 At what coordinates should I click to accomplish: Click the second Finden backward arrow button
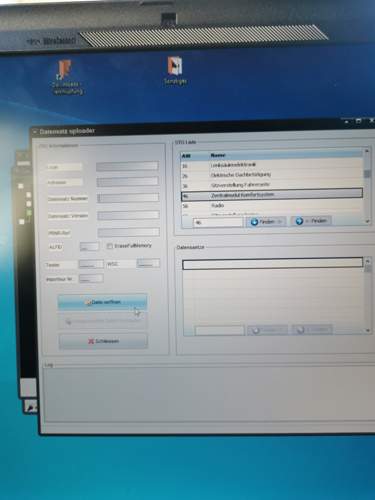click(311, 221)
